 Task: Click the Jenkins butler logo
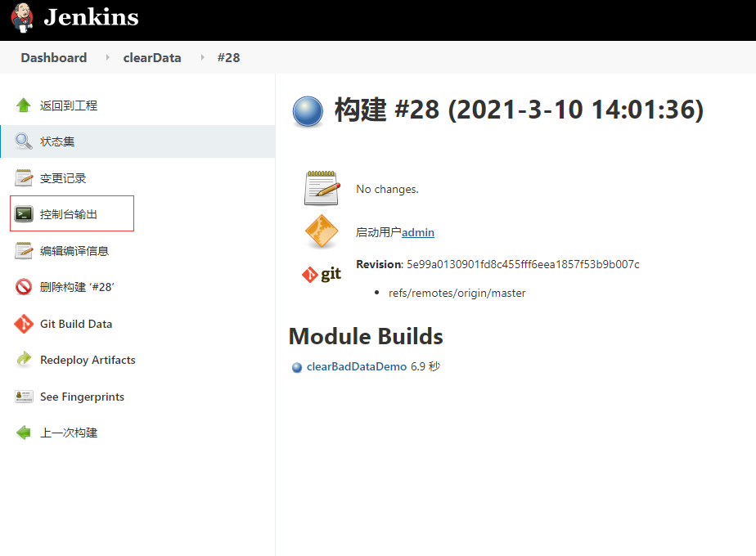[22, 18]
